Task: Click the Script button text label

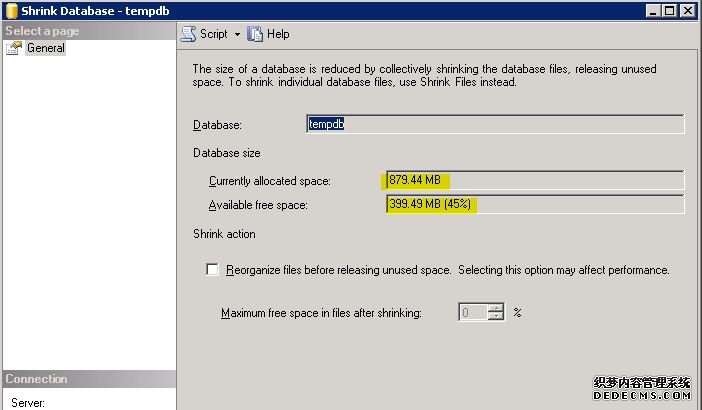Action: pos(214,34)
